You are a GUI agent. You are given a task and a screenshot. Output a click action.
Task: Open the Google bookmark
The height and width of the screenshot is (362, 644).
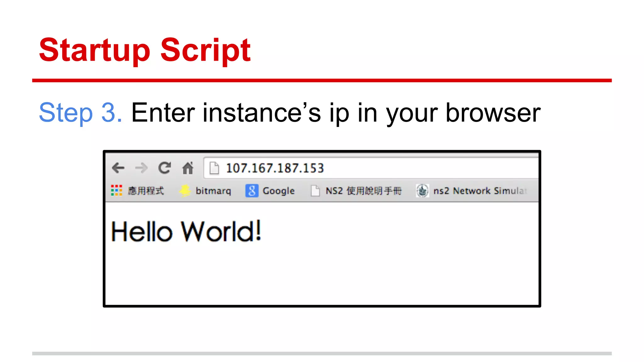[x=279, y=191]
